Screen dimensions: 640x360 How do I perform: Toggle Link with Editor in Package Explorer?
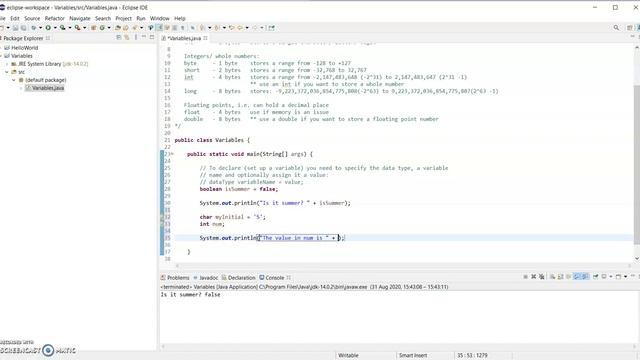[127, 37]
